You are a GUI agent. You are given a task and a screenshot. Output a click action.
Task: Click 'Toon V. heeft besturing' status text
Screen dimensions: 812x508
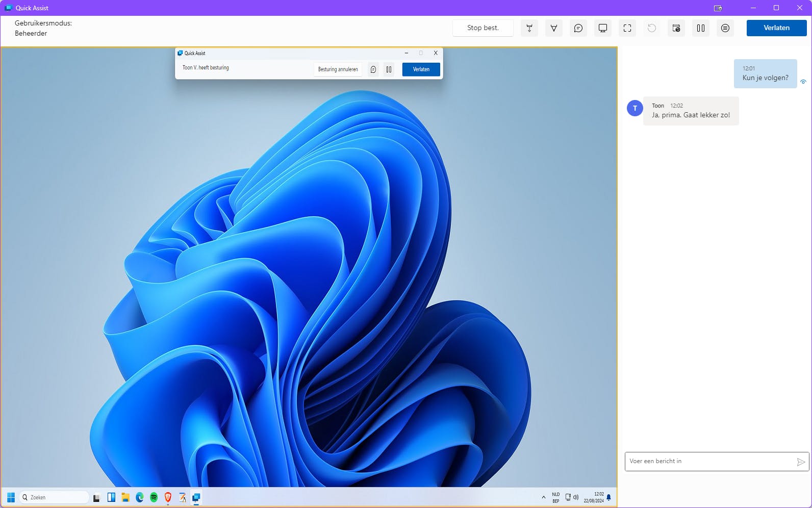(x=206, y=68)
